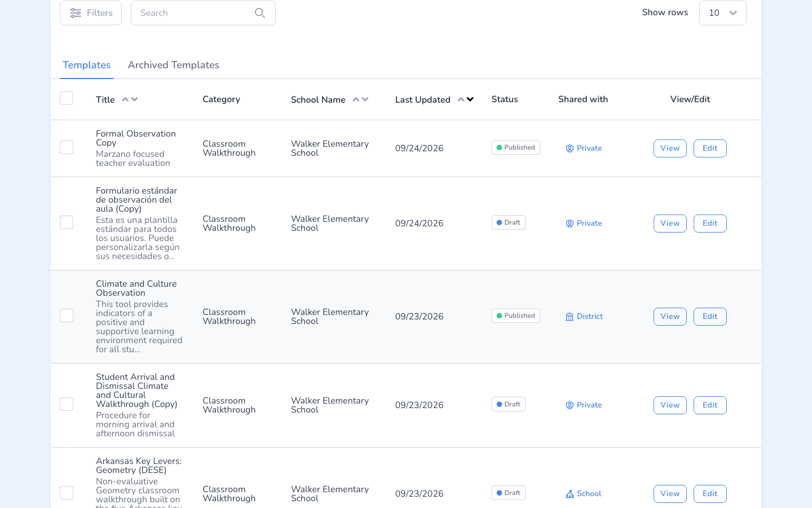The image size is (812, 508).
Task: Sort School Name ascending arrow
Action: (356, 99)
